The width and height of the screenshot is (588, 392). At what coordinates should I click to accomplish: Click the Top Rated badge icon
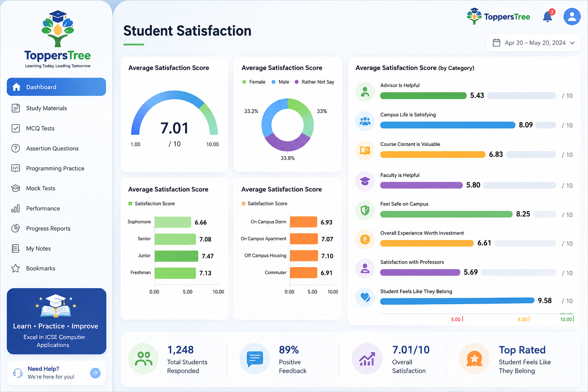coord(474,359)
